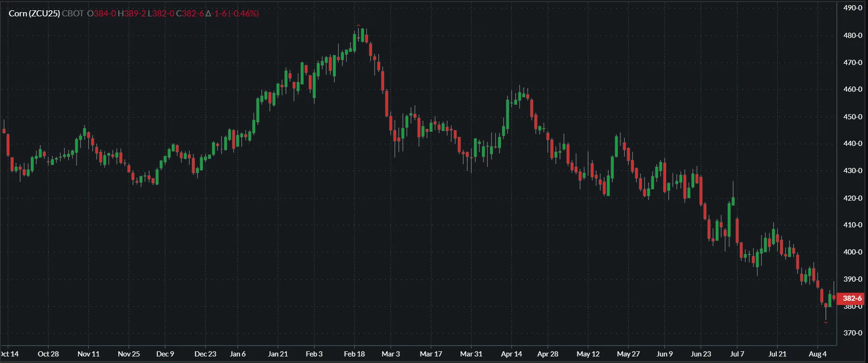Click the Corn (ZCU25) symbol title

coord(34,14)
